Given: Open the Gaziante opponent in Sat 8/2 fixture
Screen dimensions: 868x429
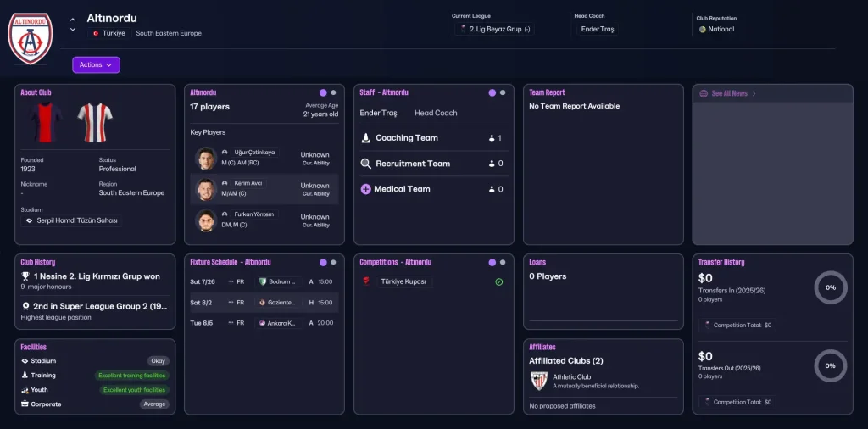Looking at the screenshot, I should [x=278, y=302].
